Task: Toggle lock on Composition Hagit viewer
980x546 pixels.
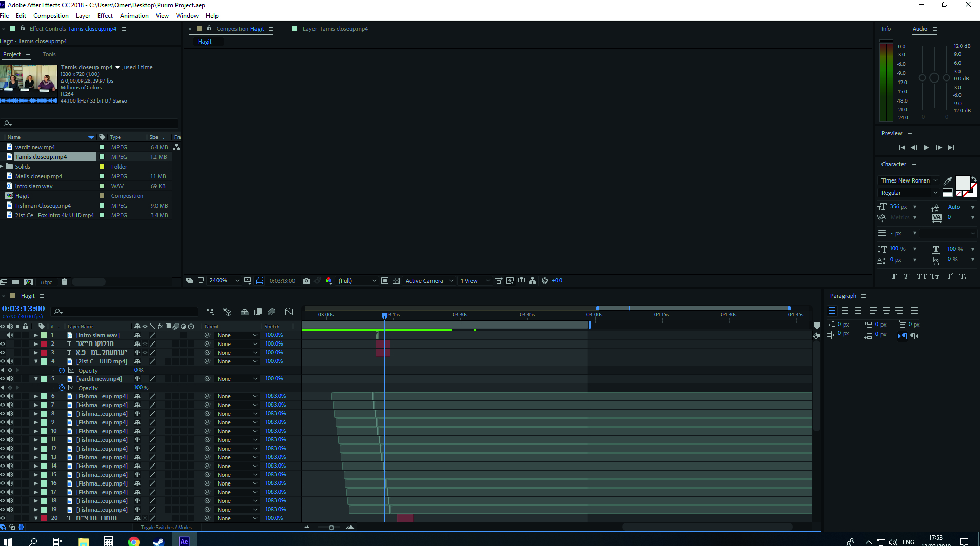Action: [x=209, y=29]
